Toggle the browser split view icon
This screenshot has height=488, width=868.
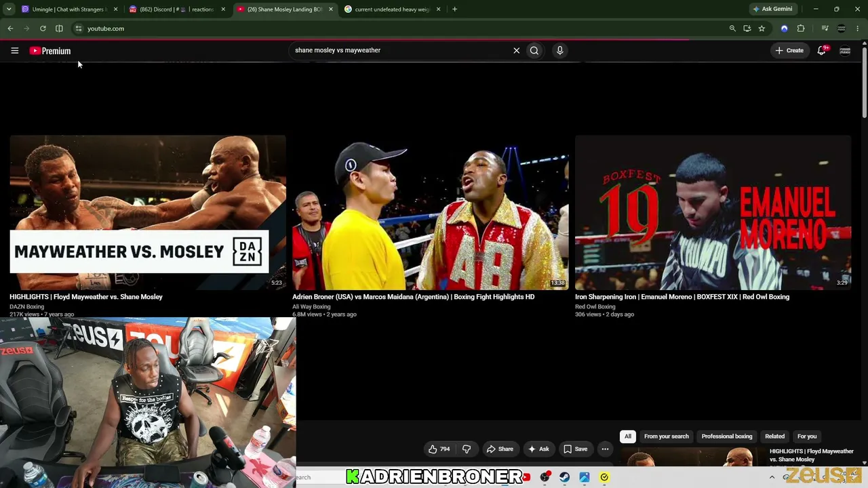(59, 28)
